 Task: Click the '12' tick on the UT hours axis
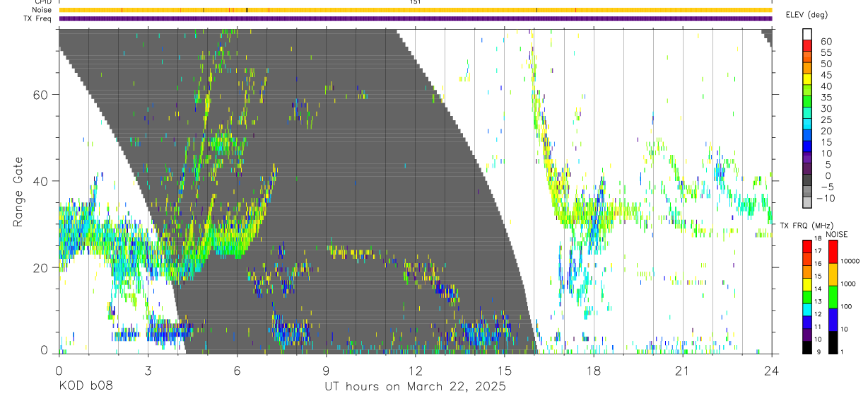coord(415,371)
